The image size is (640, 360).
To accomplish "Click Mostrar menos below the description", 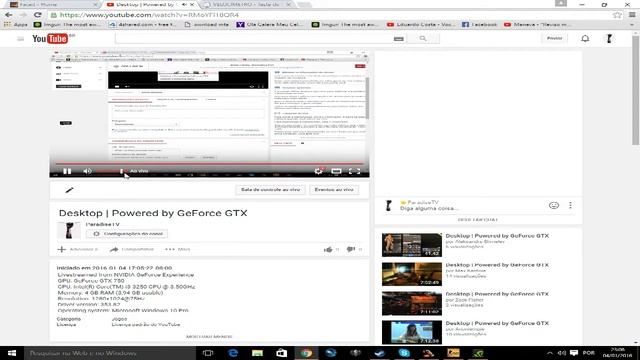I will (x=209, y=336).
